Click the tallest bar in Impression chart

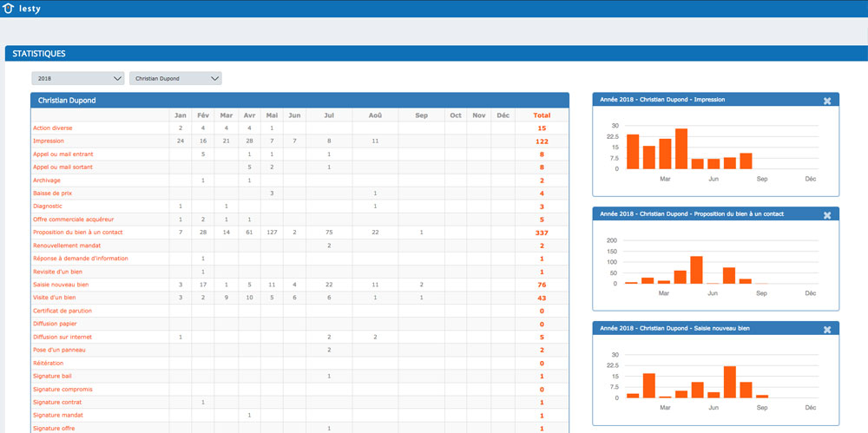(681, 148)
